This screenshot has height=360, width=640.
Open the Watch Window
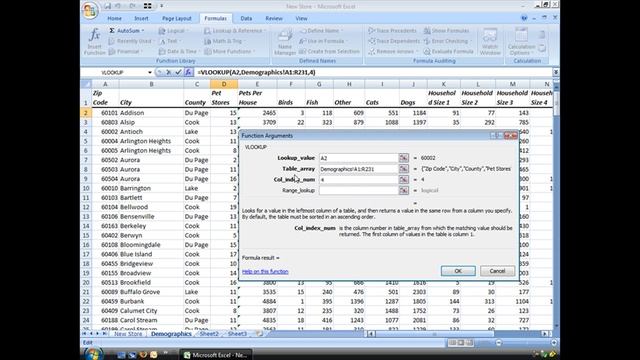490,42
